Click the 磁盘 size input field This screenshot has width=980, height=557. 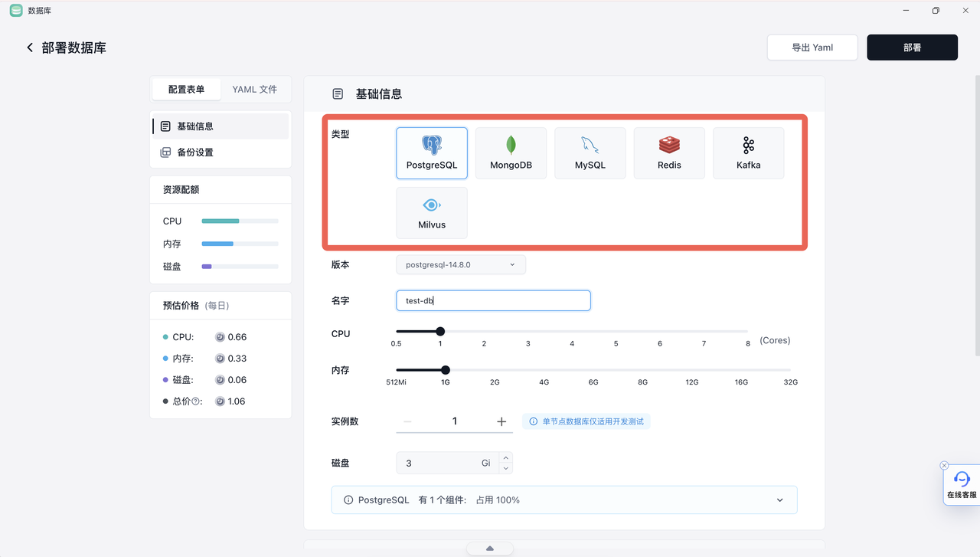(448, 463)
